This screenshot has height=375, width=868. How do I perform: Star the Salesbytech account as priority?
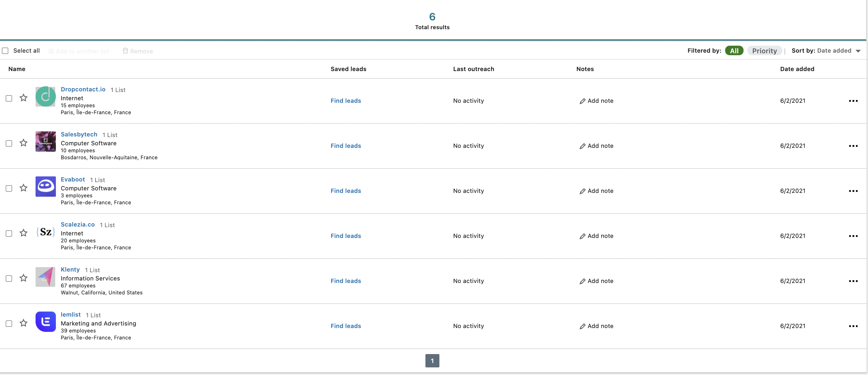23,143
